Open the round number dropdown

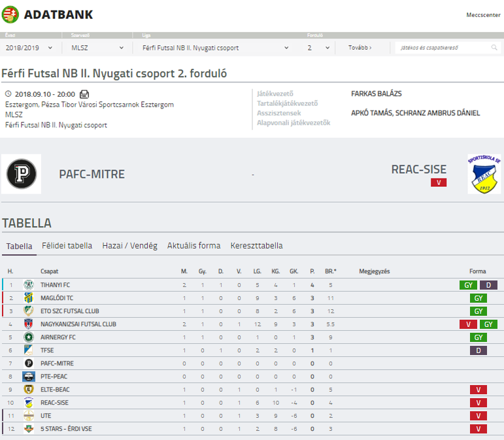coord(318,48)
